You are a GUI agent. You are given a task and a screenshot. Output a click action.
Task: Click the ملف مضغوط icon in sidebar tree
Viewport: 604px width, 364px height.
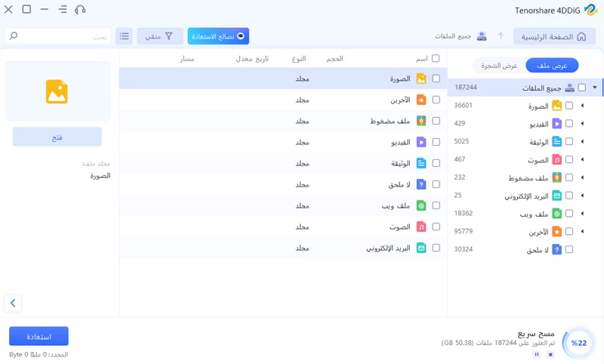pyautogui.click(x=557, y=177)
